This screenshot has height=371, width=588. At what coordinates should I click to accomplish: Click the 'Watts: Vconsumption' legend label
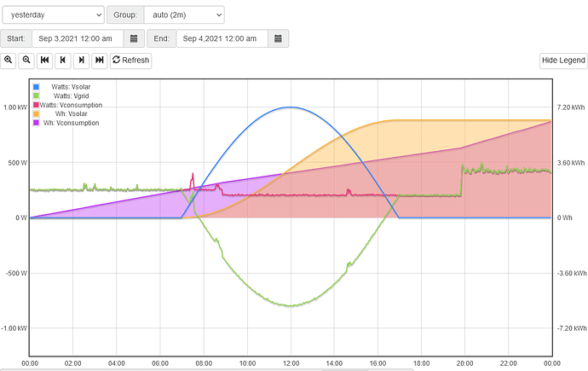tap(71, 105)
